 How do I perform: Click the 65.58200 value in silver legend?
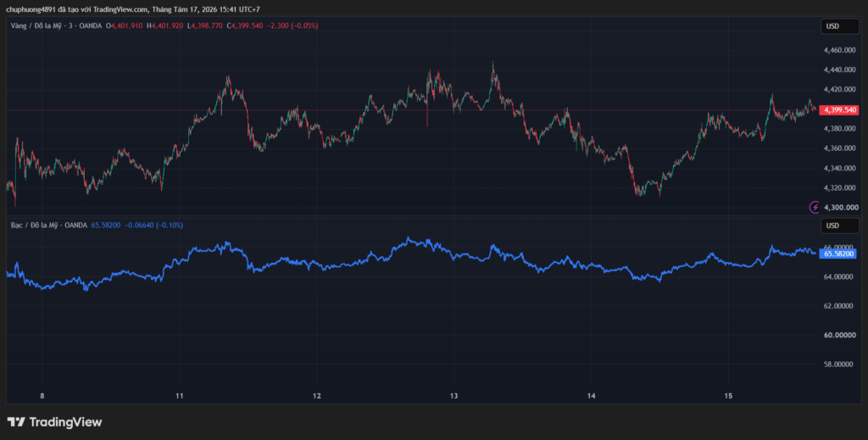[x=105, y=226]
